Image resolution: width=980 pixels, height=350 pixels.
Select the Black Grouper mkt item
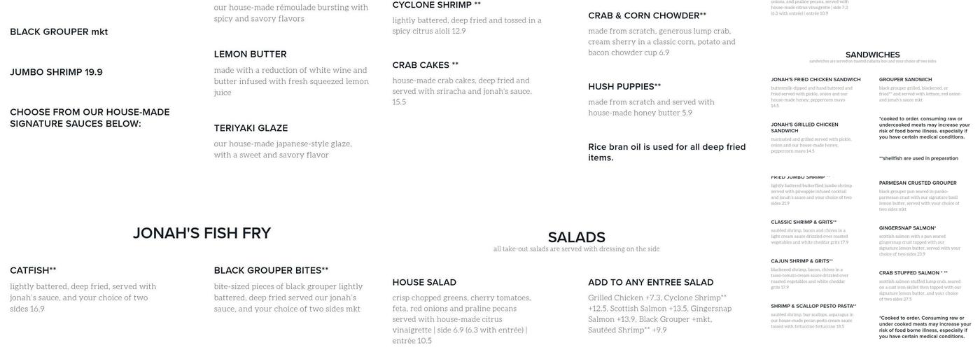(59, 32)
